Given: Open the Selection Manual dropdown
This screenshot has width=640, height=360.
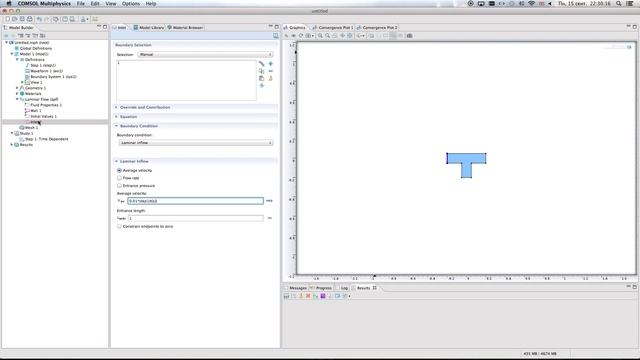Looking at the screenshot, I should 205,54.
